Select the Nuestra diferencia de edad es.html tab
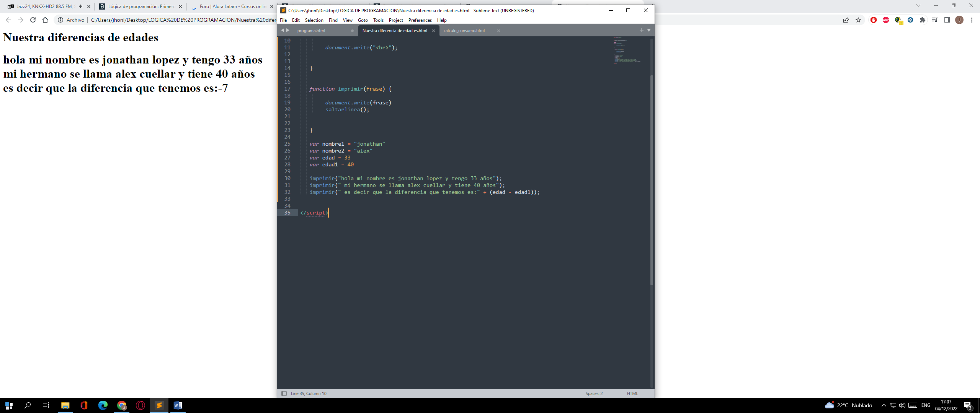This screenshot has width=980, height=413. click(395, 31)
